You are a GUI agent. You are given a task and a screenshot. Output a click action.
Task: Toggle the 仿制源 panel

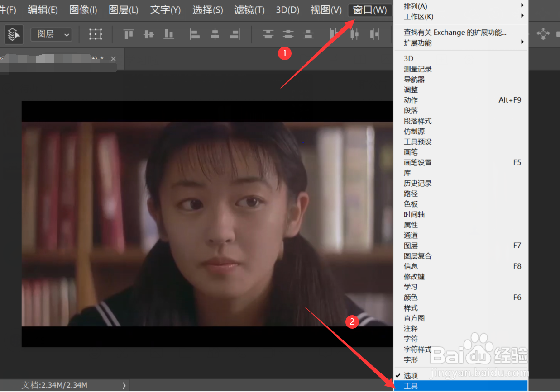[460, 132]
